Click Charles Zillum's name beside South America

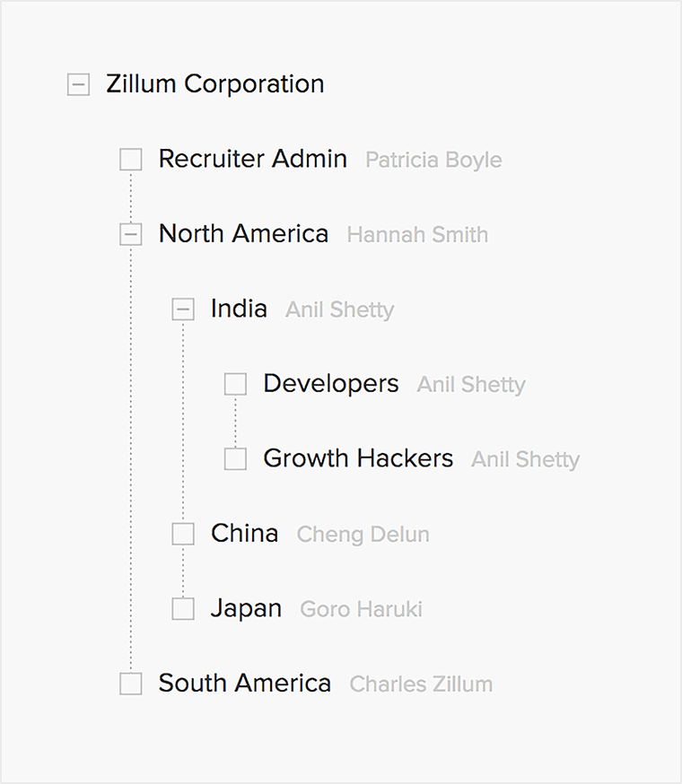[421, 684]
